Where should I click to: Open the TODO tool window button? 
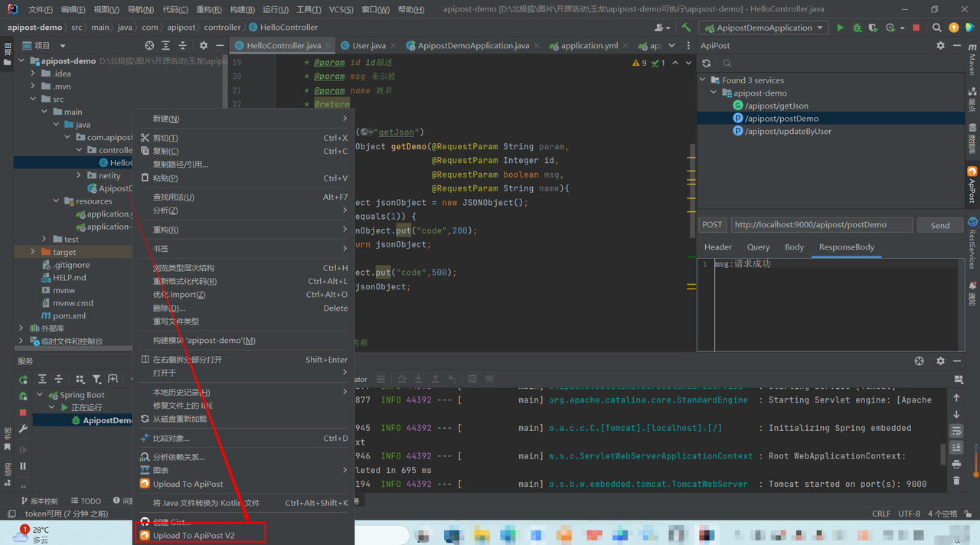point(86,501)
